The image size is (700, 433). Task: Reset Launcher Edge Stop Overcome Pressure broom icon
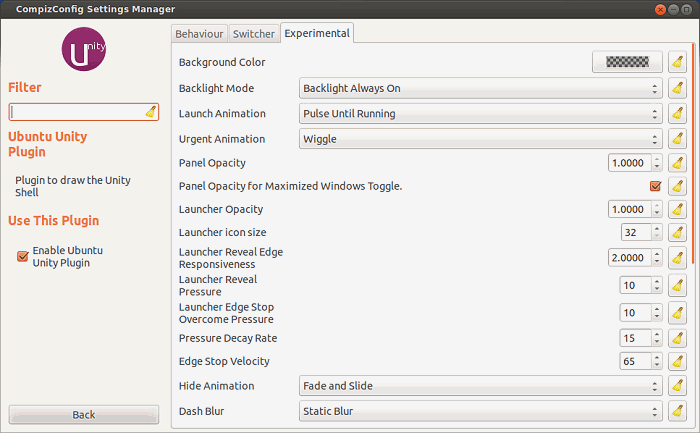tap(677, 313)
